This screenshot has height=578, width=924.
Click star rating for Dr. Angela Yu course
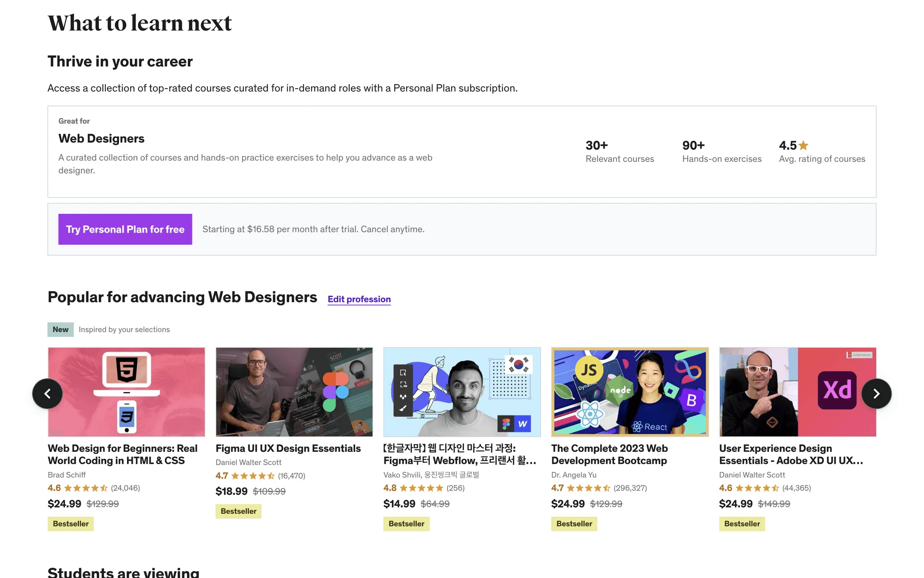(589, 488)
